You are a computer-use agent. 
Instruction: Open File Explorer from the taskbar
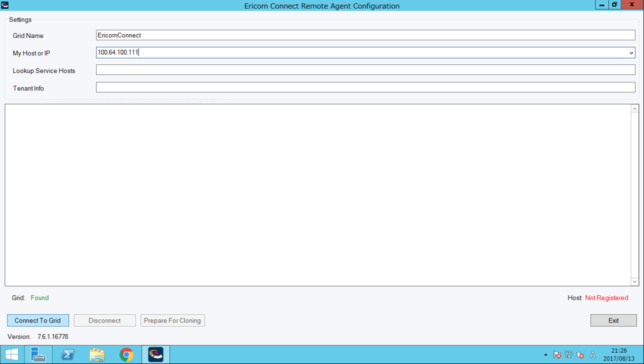pos(97,355)
